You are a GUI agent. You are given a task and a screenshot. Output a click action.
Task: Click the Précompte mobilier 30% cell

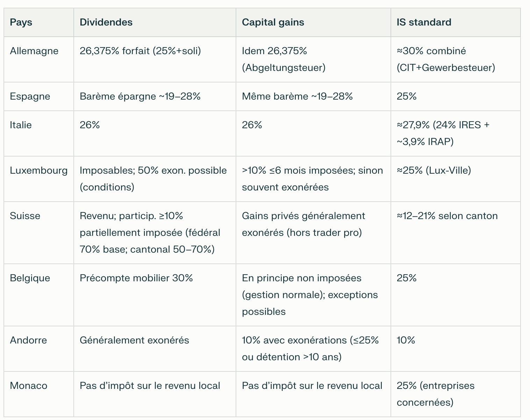tap(136, 278)
